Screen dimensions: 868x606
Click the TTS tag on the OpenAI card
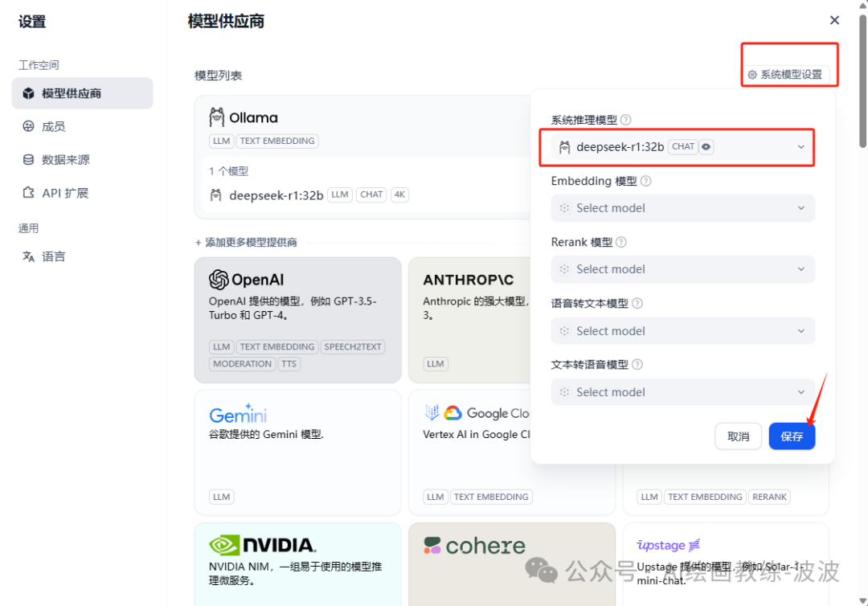[x=289, y=364]
